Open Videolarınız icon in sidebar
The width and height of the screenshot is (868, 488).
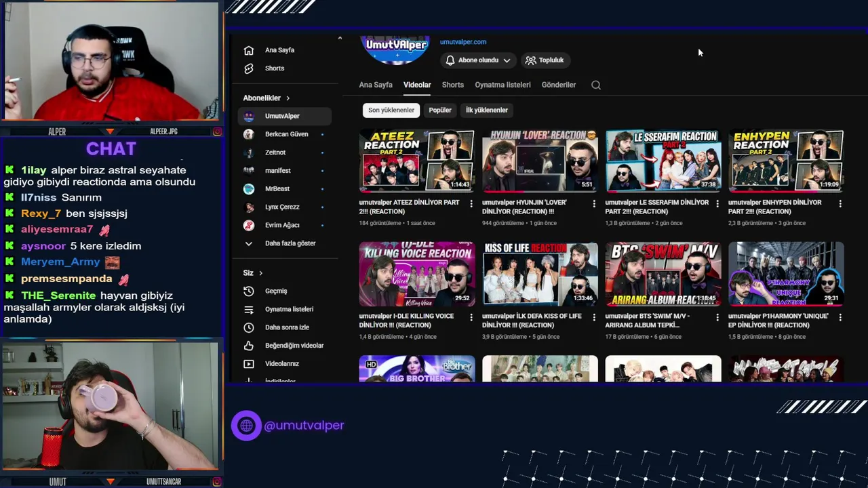click(249, 364)
